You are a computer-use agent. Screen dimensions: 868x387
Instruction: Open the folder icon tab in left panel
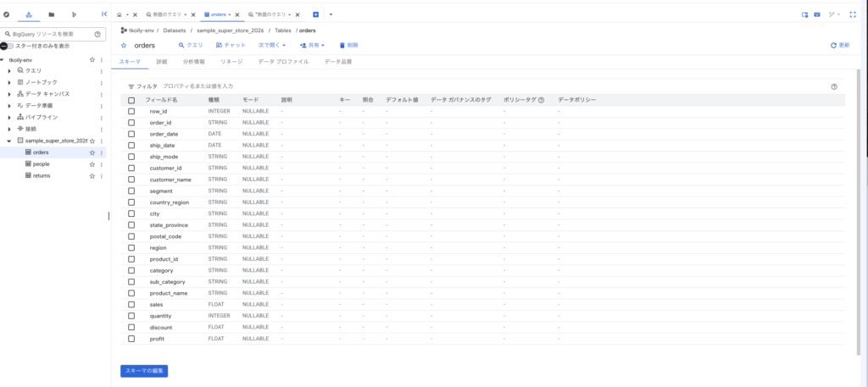(x=52, y=14)
